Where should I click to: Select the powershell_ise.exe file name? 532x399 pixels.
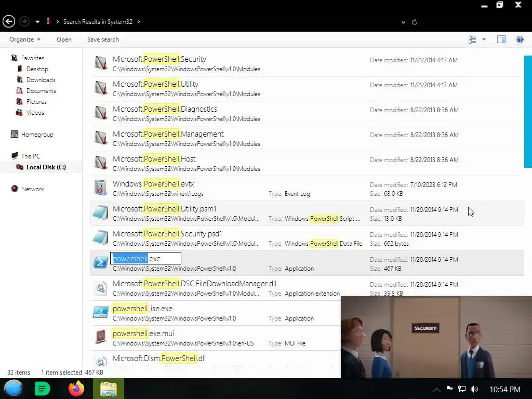[x=142, y=309]
